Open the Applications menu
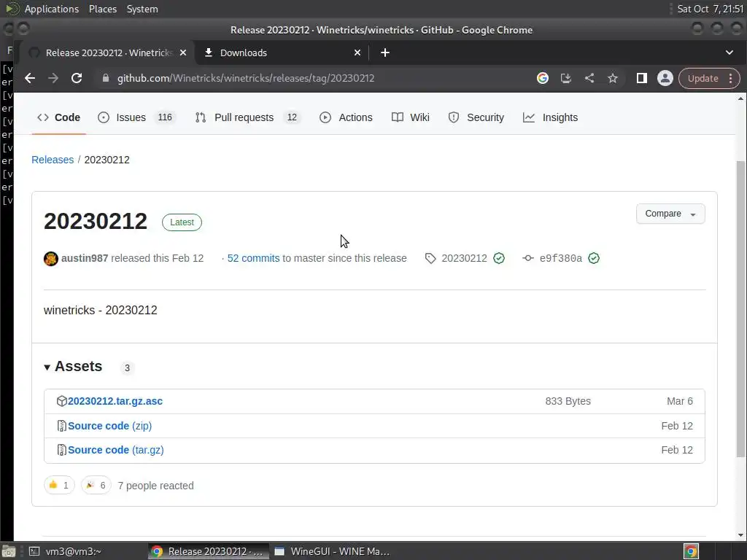The height and width of the screenshot is (560, 747). (x=52, y=9)
